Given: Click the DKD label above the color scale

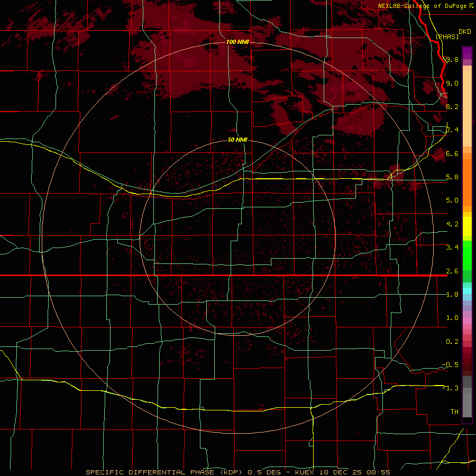Looking at the screenshot, I should point(465,32).
